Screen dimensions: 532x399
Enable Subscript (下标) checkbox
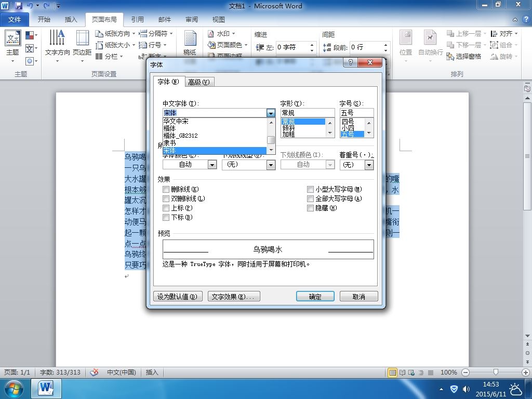(x=166, y=218)
